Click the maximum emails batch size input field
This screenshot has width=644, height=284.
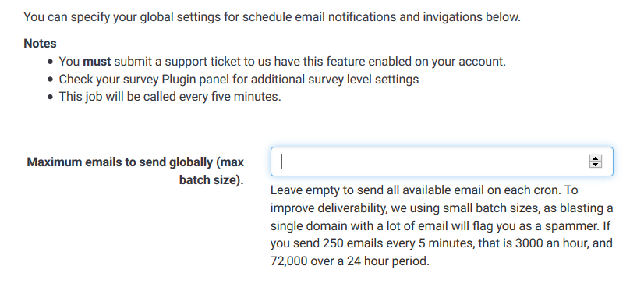(441, 162)
